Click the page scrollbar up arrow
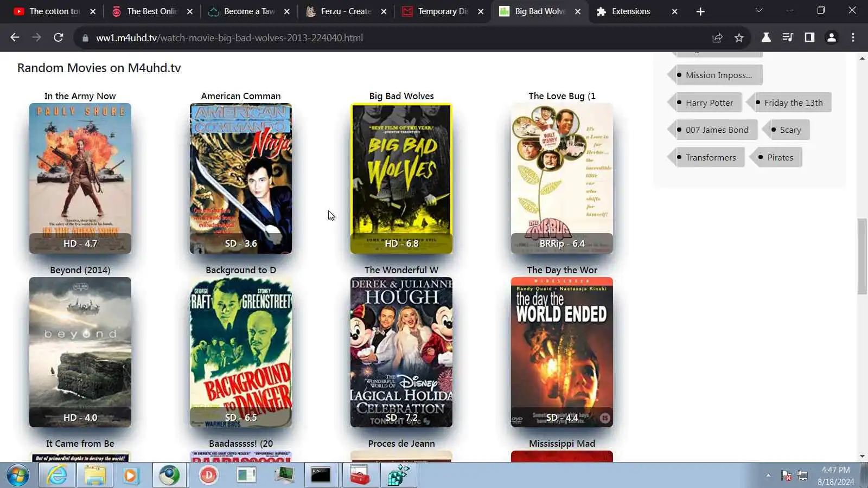Screen dimensions: 868x488 pos(862,58)
